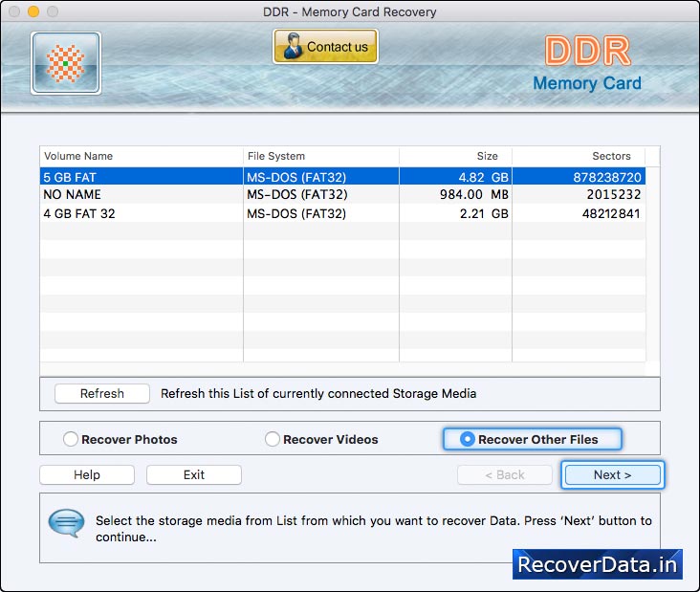Image resolution: width=700 pixels, height=592 pixels.
Task: Click the yellow minimize window button
Action: (33, 11)
